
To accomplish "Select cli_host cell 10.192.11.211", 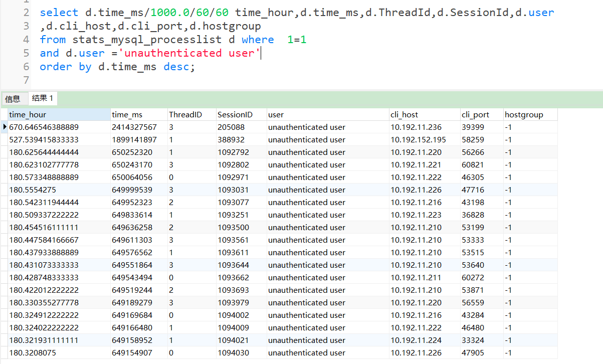I will click(424, 278).
